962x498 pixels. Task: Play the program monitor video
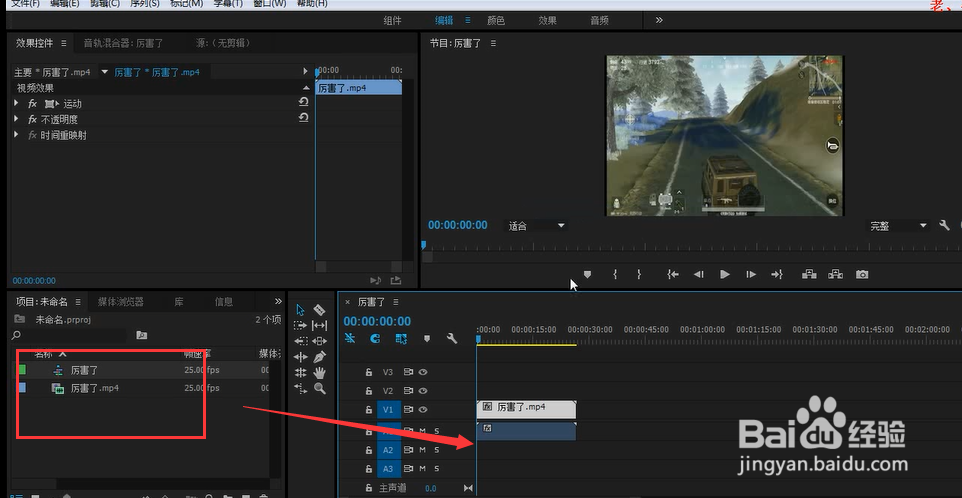tap(725, 275)
